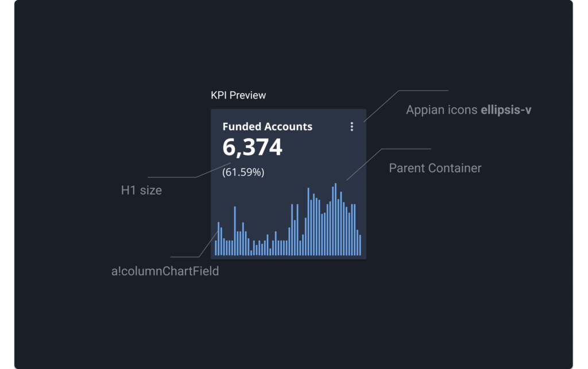This screenshot has height=369, width=588.
Task: Select the a!columnChartField annotation text
Action: 165,271
